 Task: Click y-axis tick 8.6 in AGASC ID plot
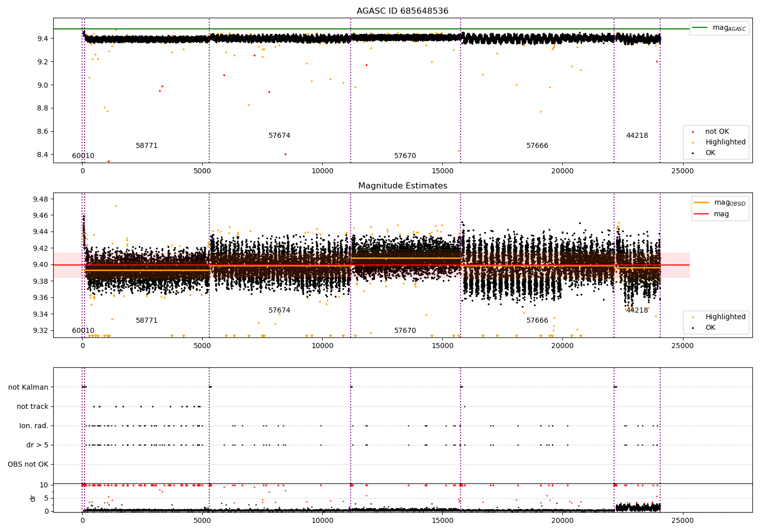point(43,132)
